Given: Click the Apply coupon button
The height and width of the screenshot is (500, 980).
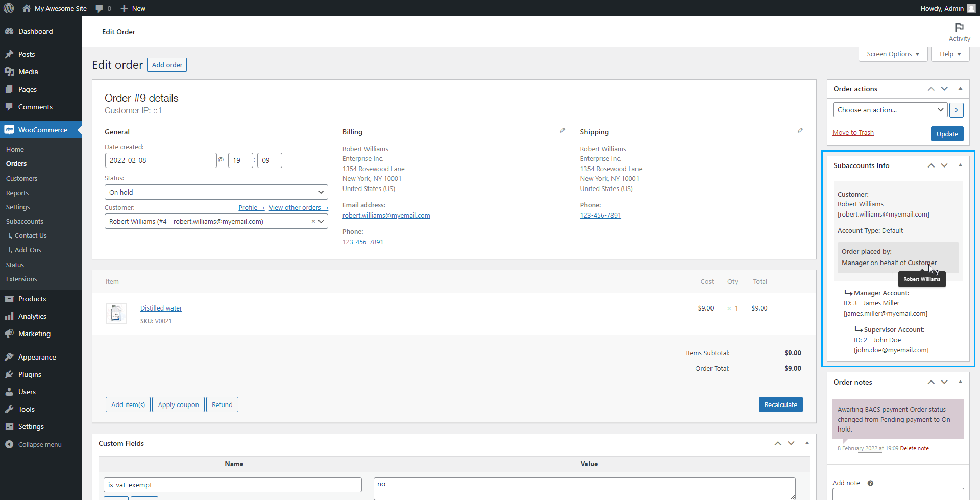Looking at the screenshot, I should click(x=178, y=404).
